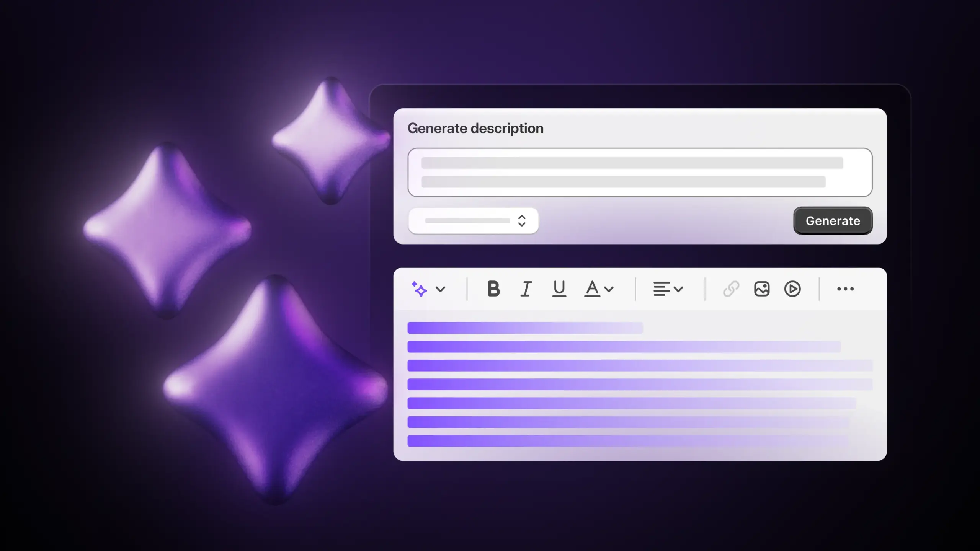This screenshot has width=980, height=551.
Task: Click the first generated text line
Action: (525, 328)
